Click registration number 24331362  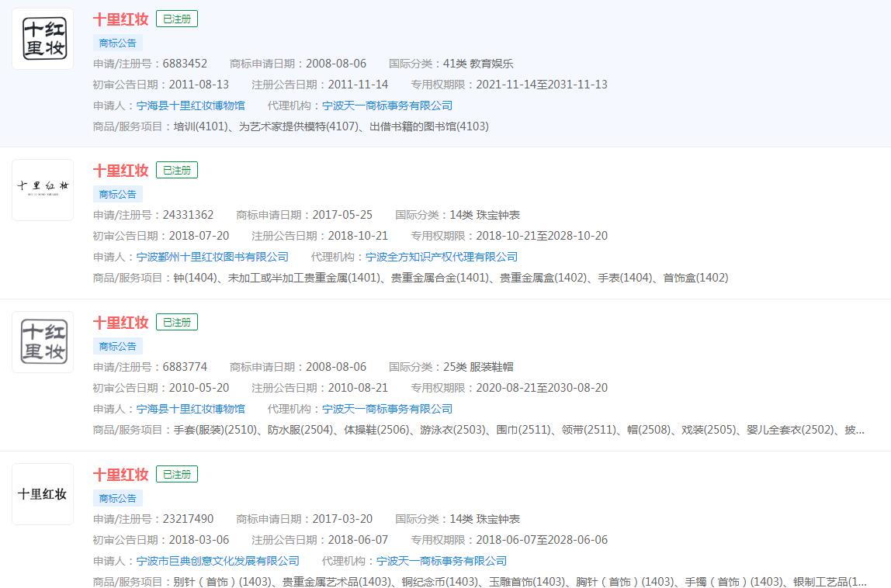click(x=188, y=215)
